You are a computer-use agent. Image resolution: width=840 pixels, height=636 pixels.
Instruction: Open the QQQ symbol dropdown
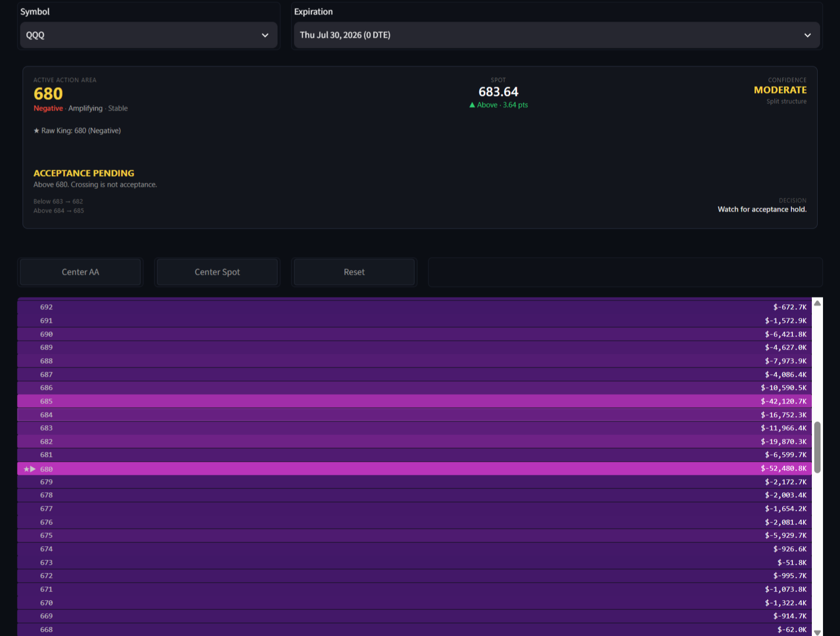pos(149,35)
